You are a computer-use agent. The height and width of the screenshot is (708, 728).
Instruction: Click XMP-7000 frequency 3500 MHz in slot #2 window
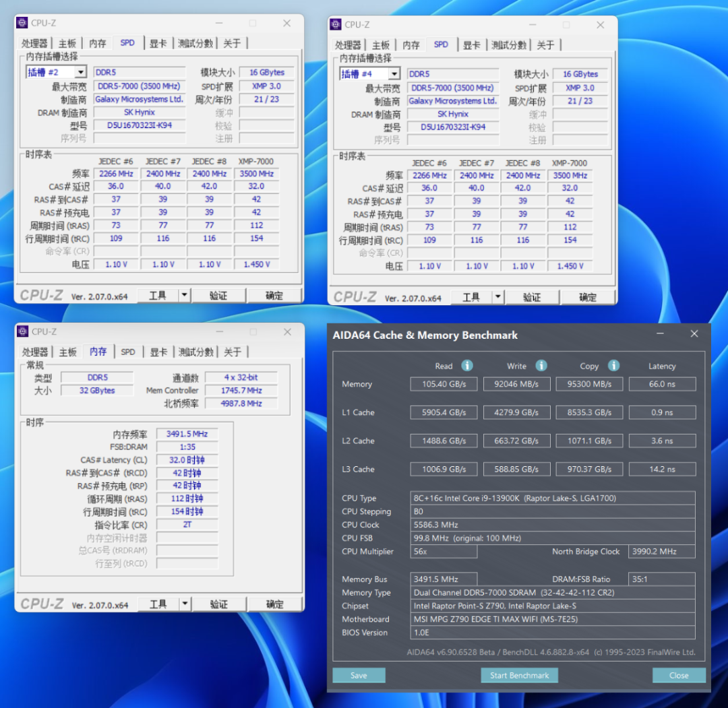tap(256, 174)
